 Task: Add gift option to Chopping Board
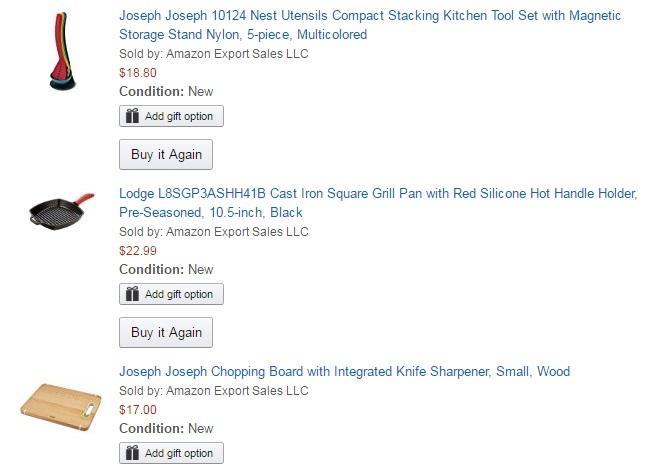(178, 453)
